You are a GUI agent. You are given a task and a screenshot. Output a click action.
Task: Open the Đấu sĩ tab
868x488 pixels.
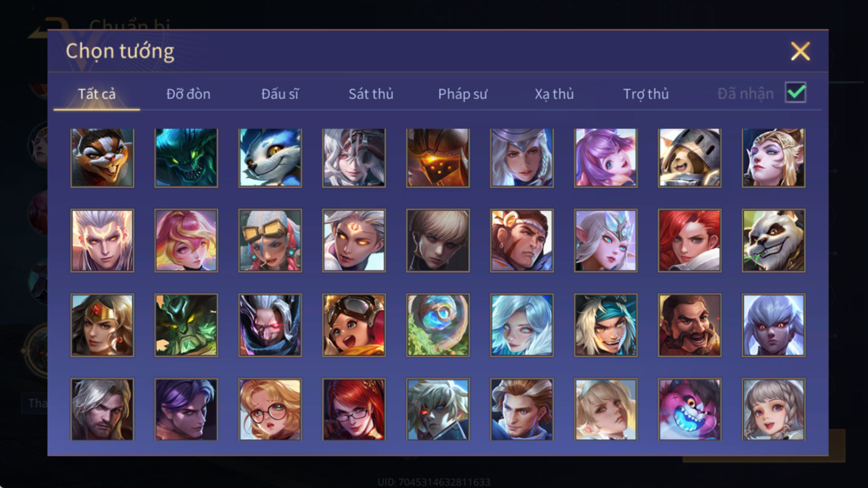(280, 94)
